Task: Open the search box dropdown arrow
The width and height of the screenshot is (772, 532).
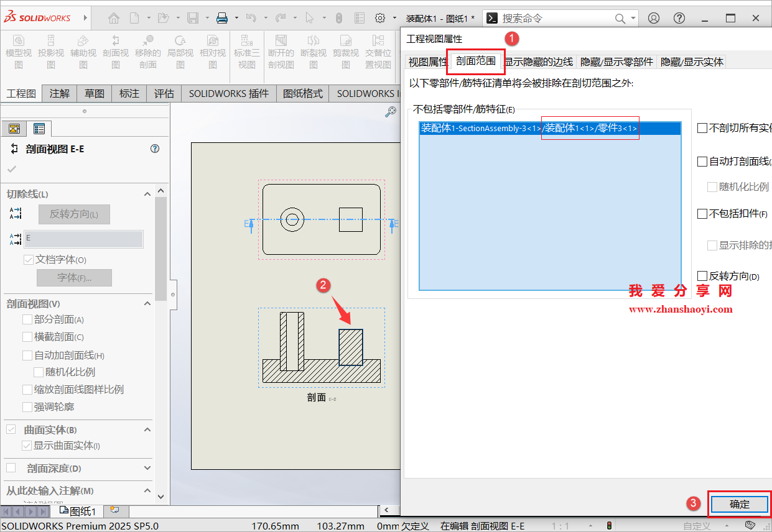Action: point(633,19)
